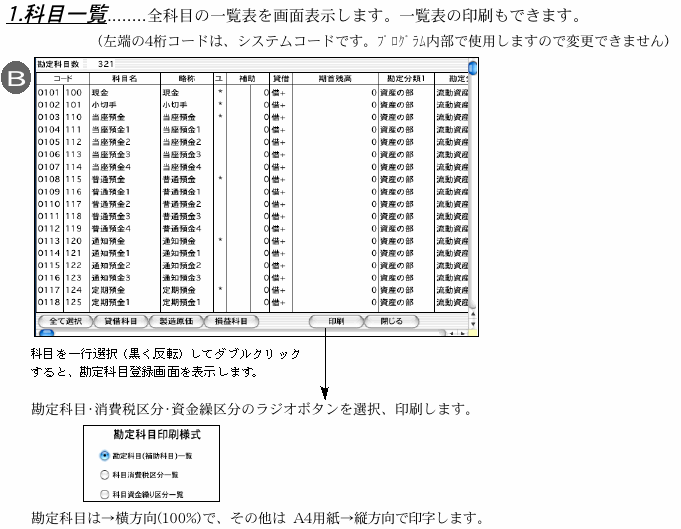Select the 勘定科目(補助科目)一覧 radio button
Screen dimensions: 681x529
pyautogui.click(x=104, y=455)
